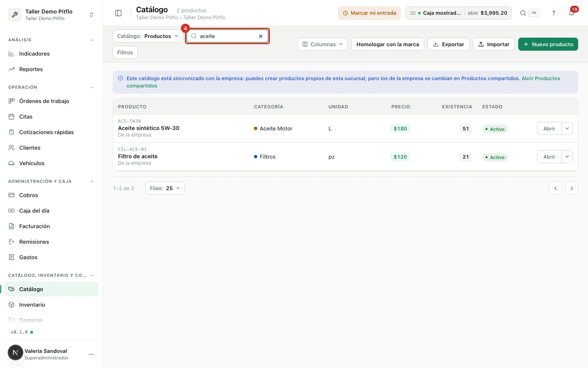This screenshot has width=588, height=368.
Task: Click Abrir for Aceite sintético 5W-30
Action: (549, 128)
